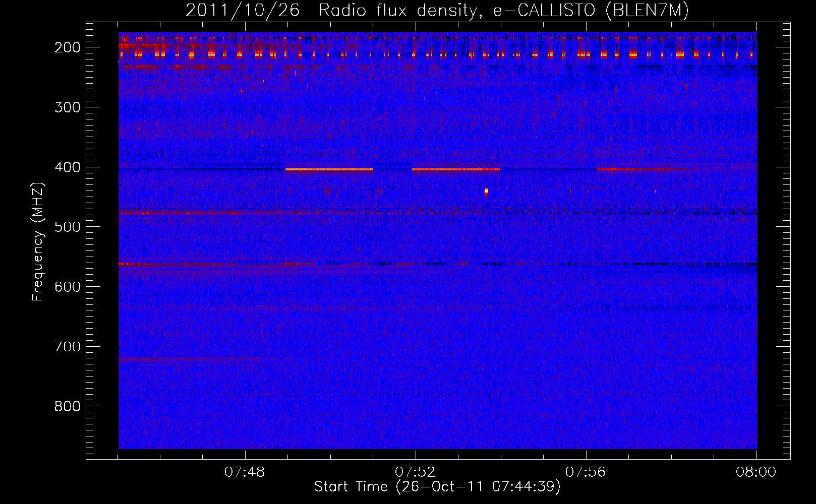Viewport: 816px width, 504px height.
Task: Click the Frequency (MHZ) axis label
Action: pos(38,242)
